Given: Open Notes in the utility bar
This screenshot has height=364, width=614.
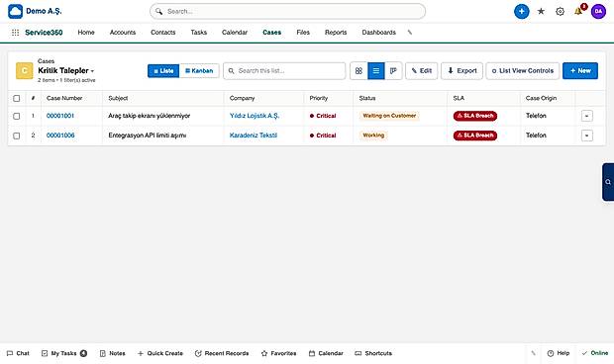Looking at the screenshot, I should pyautogui.click(x=112, y=353).
